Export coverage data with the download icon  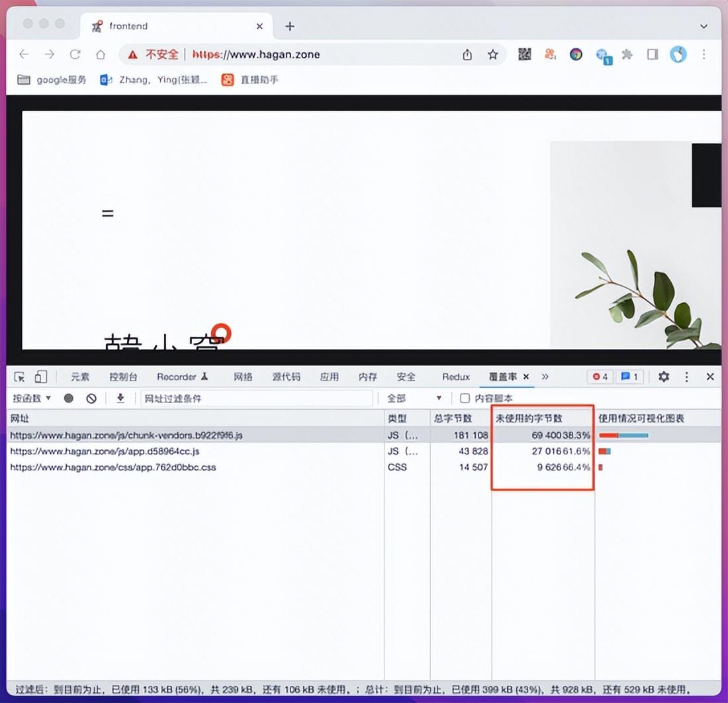120,398
